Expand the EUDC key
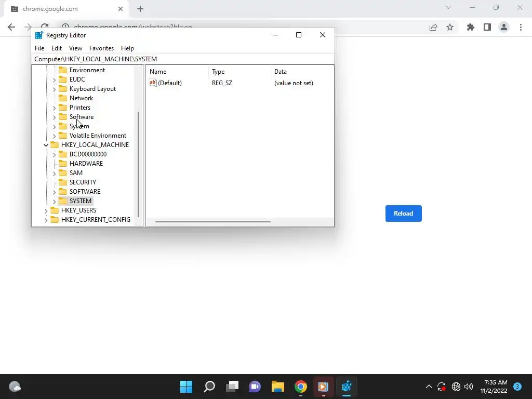Viewport: 532px width, 399px height. click(54, 79)
